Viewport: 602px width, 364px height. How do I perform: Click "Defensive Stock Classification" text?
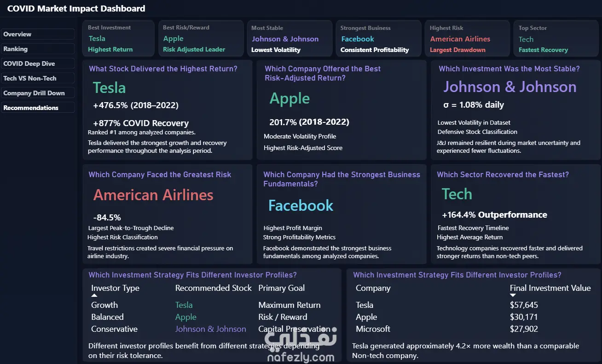(477, 132)
